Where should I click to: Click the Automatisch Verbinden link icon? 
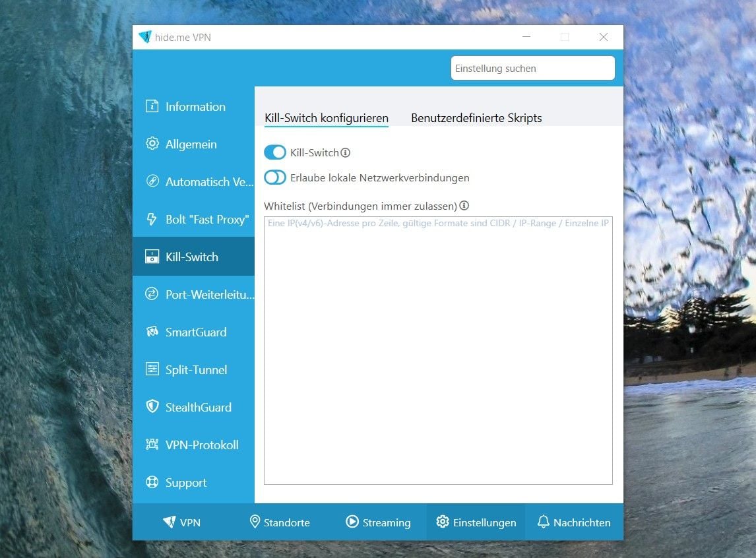[x=152, y=181]
